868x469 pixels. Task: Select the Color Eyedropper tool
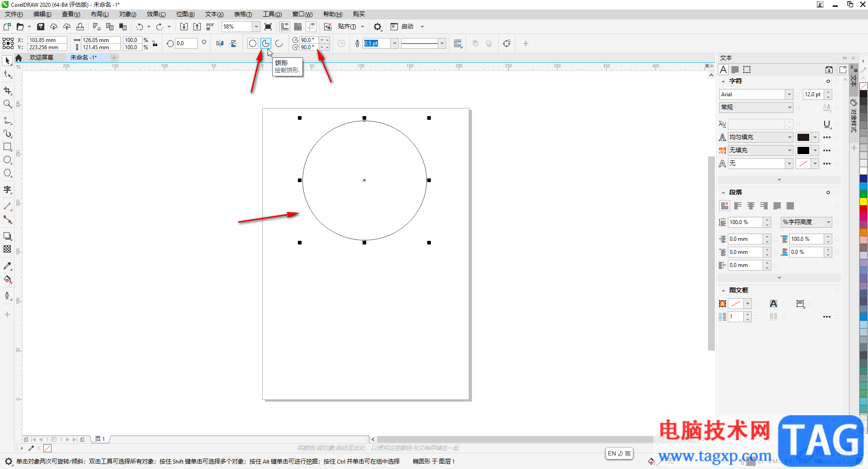point(7,266)
